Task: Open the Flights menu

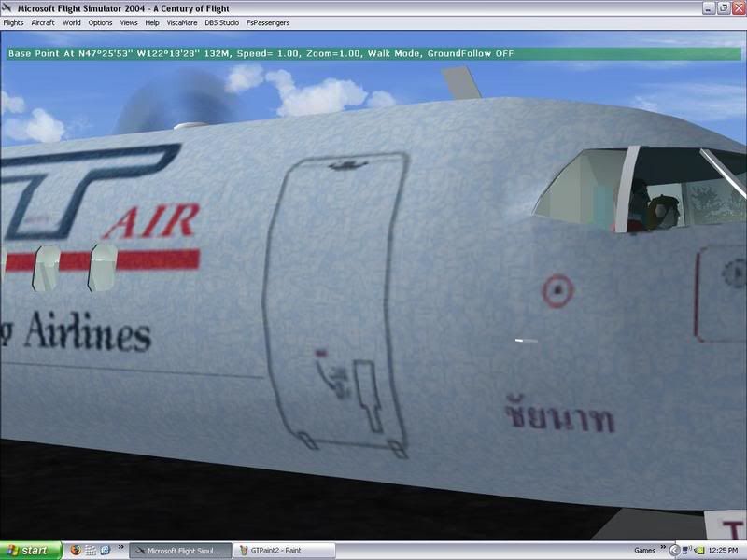Action: (x=14, y=21)
